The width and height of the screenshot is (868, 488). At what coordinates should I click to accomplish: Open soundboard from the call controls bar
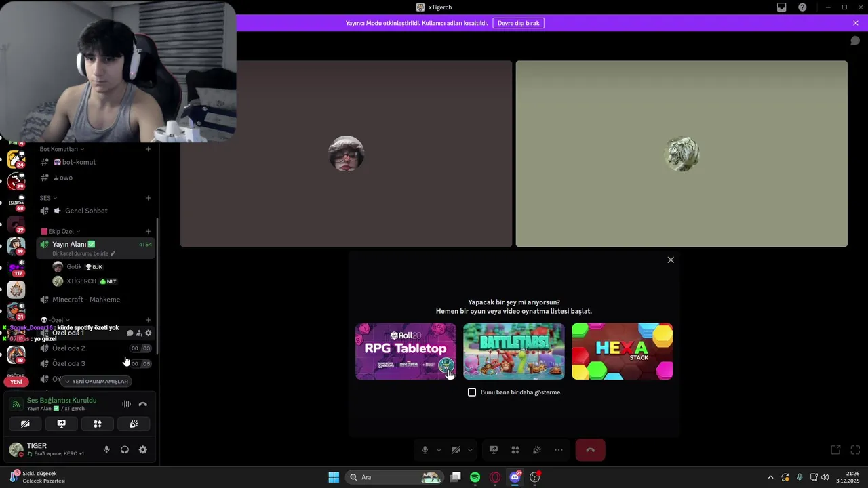pyautogui.click(x=537, y=450)
